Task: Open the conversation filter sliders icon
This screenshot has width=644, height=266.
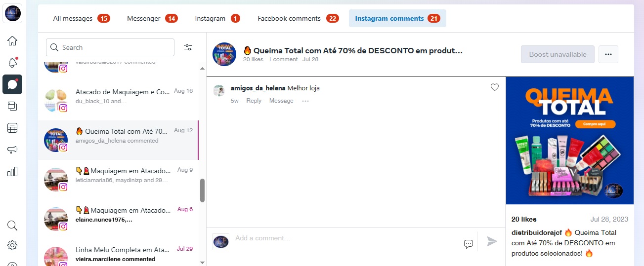Action: pos(188,47)
